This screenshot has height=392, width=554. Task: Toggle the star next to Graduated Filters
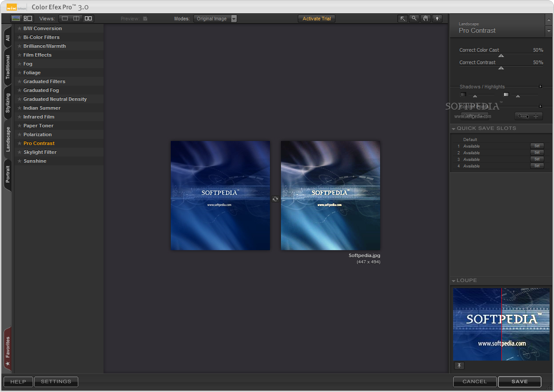tap(19, 81)
